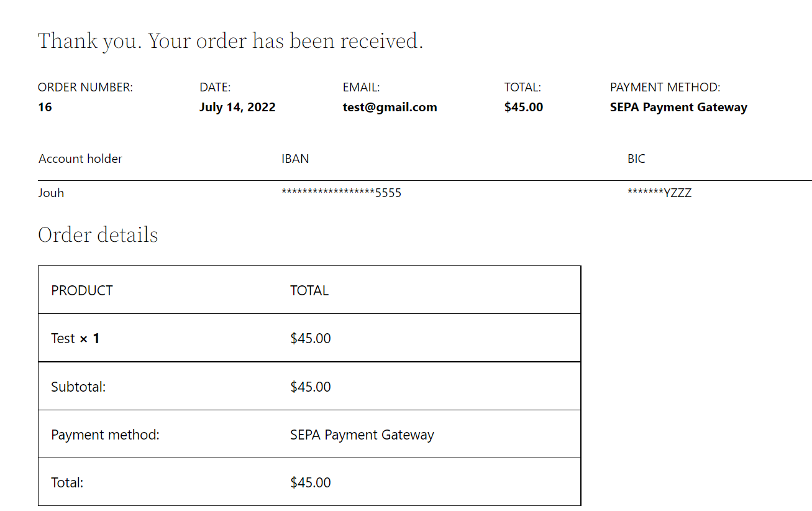This screenshot has width=812, height=511.
Task: Click the bold SEPA Payment Gateway summary value
Action: [x=678, y=108]
